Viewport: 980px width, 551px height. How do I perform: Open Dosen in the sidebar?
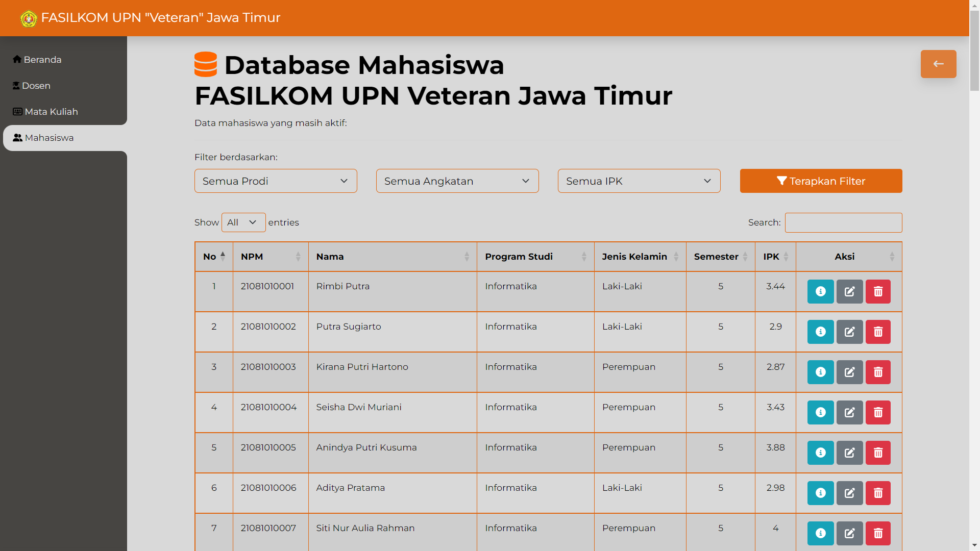[32, 86]
